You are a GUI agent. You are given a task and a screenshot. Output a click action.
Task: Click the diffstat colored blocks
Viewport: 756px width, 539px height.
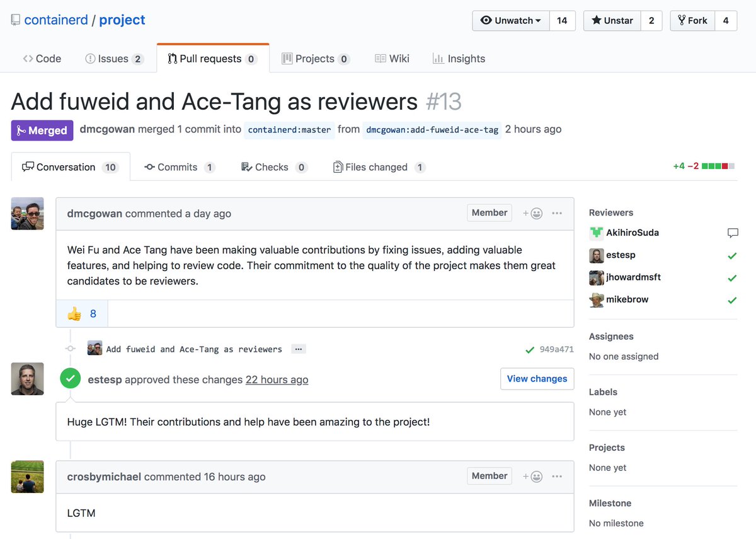click(x=718, y=166)
